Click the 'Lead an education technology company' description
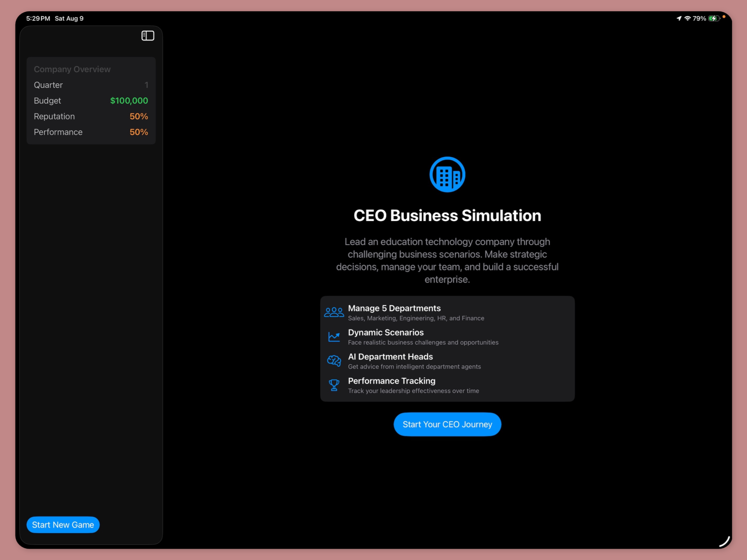 [x=447, y=260]
